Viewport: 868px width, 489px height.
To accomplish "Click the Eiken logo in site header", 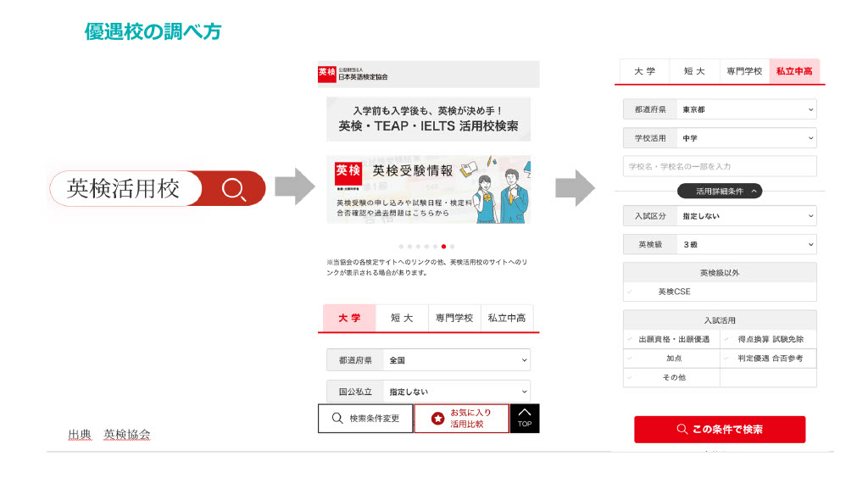I will coord(327,75).
